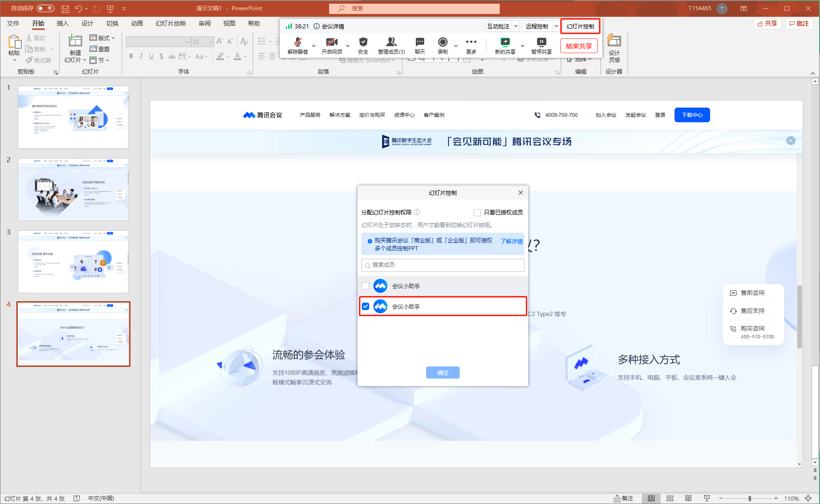Switch to Insert (插入) tab
The image size is (820, 504).
(x=62, y=23)
